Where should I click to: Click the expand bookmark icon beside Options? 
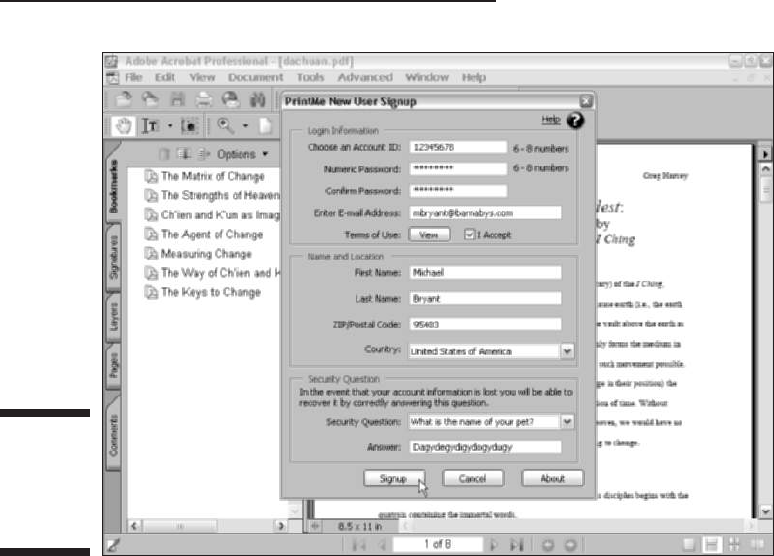click(204, 154)
